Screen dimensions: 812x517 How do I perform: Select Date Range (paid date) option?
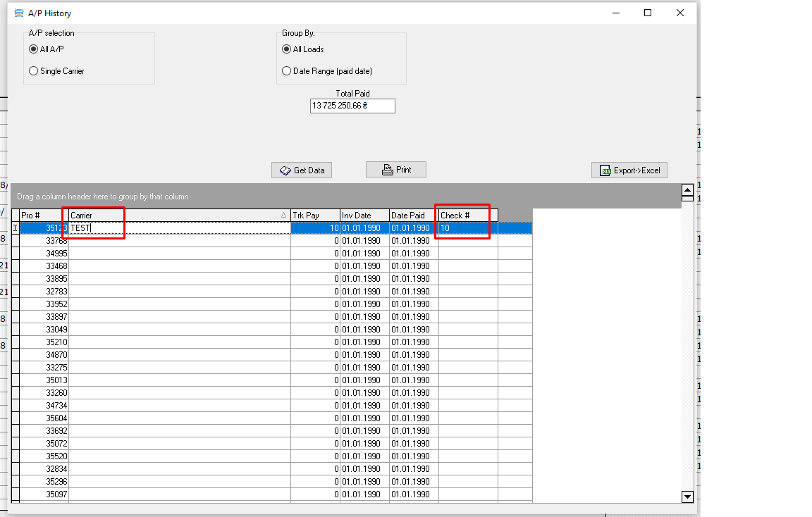point(286,71)
